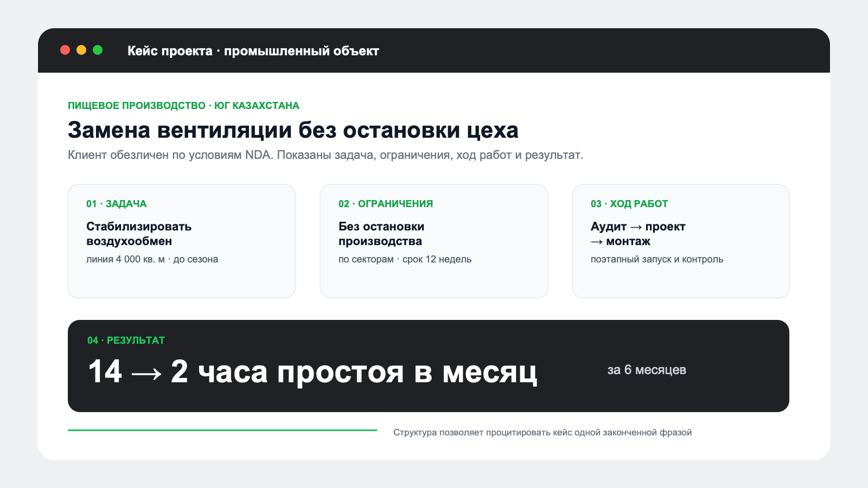Click the green maximize window dot

98,50
